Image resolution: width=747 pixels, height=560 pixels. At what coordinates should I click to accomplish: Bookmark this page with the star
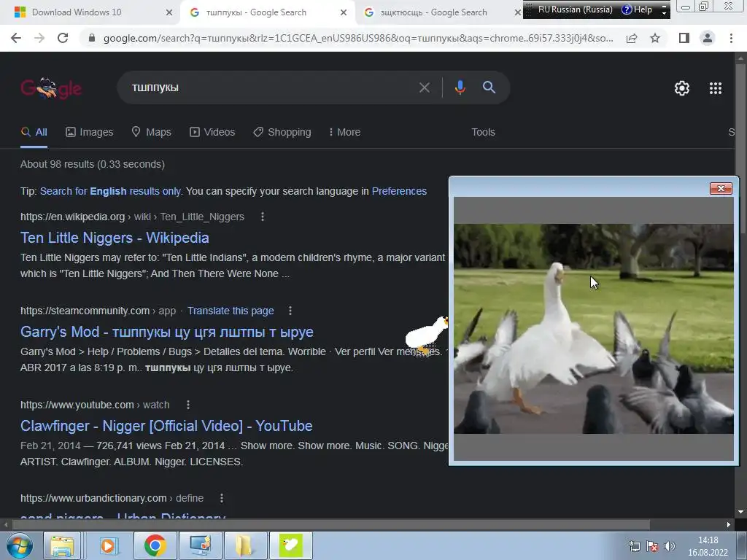pos(655,38)
